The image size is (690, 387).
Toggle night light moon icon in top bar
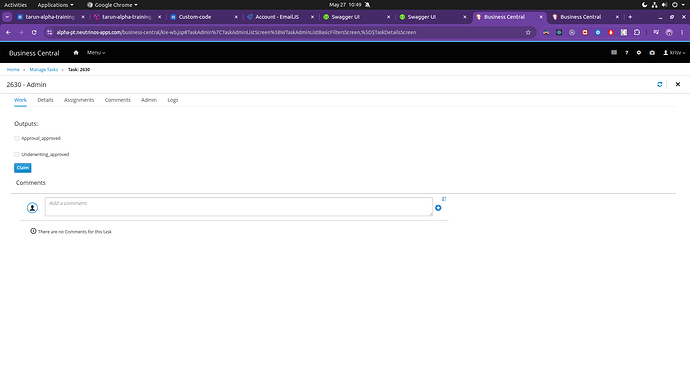tap(644, 5)
